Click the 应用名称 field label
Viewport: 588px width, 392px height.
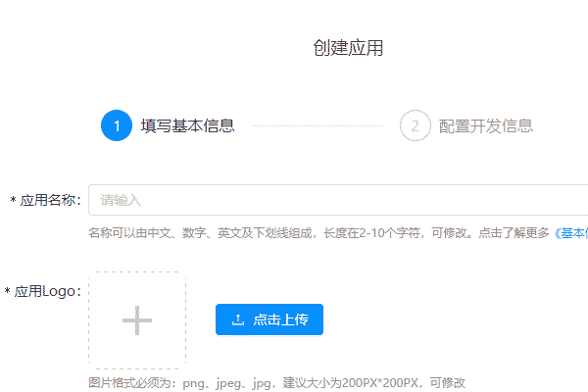49,201
